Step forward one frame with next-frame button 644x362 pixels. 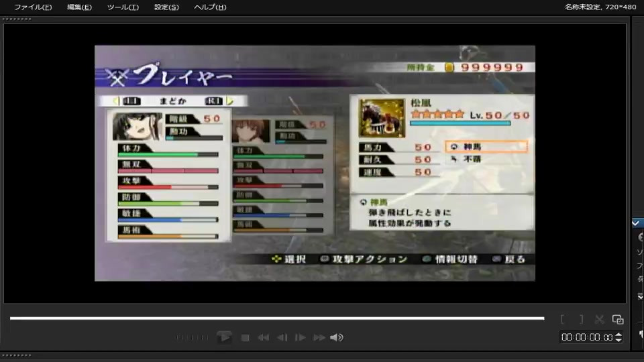[x=301, y=338]
